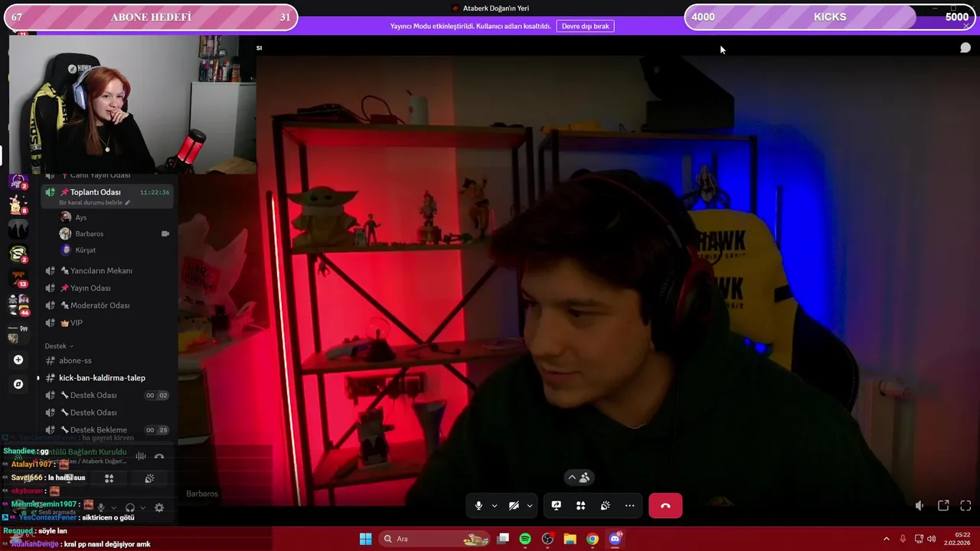
Task: Open Task View on taskbar
Action: [503, 539]
